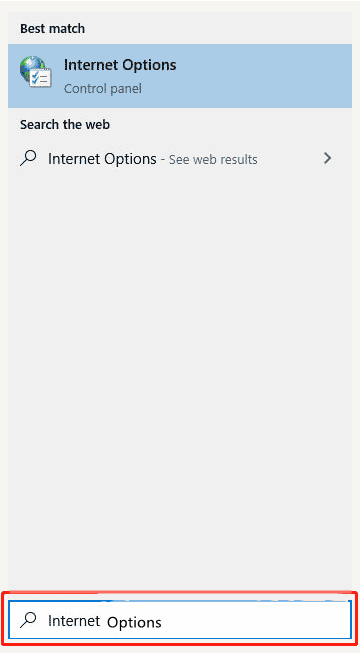Place cursor after Options in search box
Screen dimensions: 361x657
(x=162, y=622)
